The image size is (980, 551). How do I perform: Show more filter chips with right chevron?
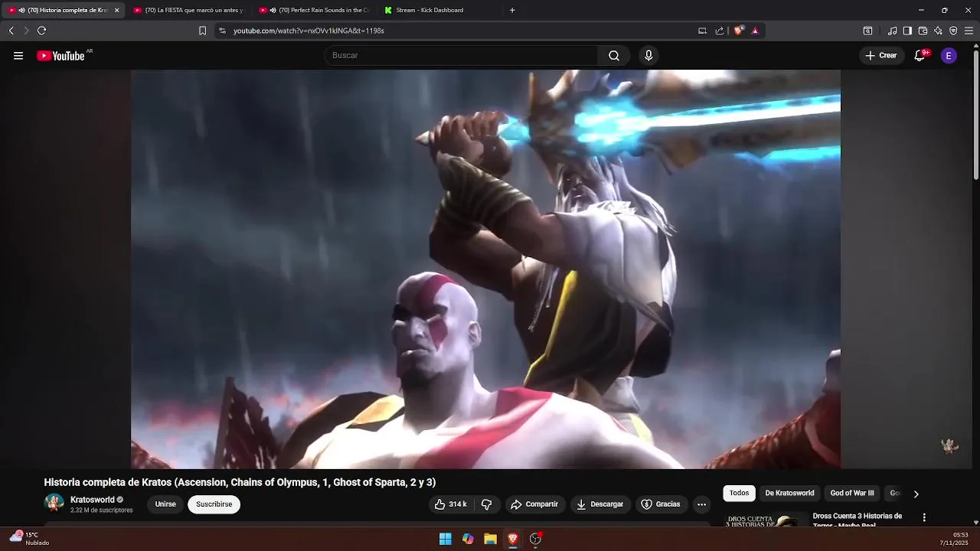916,494
